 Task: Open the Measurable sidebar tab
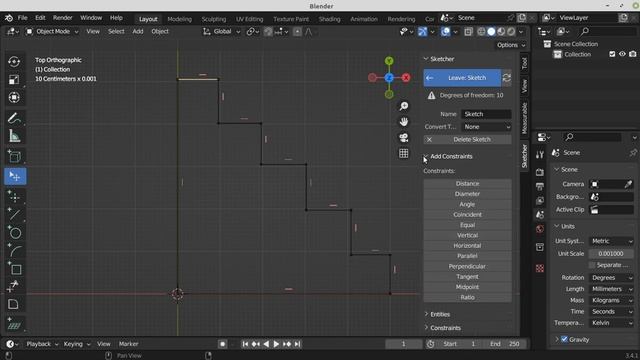524,118
